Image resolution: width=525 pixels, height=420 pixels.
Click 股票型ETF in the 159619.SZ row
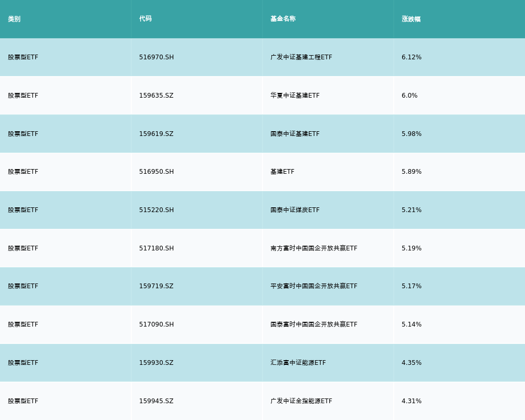[x=23, y=134]
